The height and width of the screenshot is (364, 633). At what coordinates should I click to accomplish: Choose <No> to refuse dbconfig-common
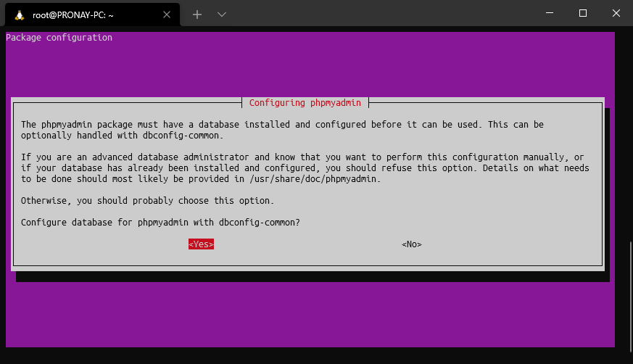coord(412,244)
